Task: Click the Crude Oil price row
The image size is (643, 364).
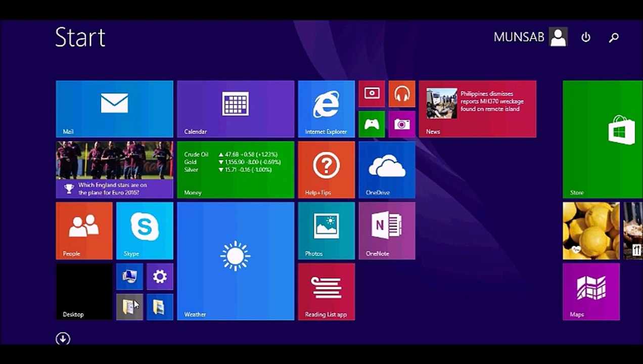Action: [x=232, y=155]
